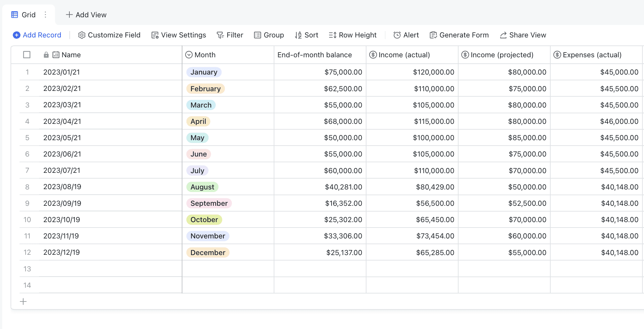Click the lock icon in Name header
The width and height of the screenshot is (644, 329).
click(46, 55)
